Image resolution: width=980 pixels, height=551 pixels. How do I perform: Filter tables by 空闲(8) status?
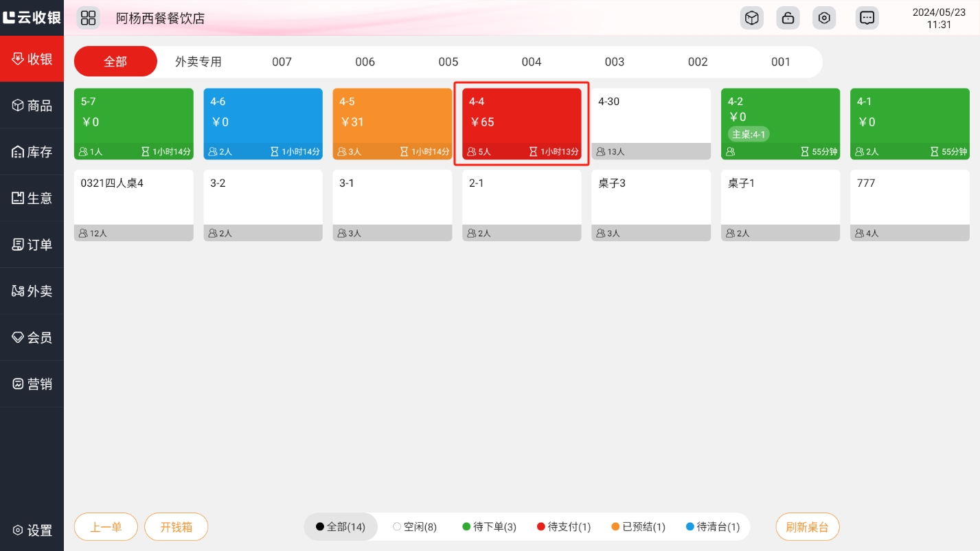415,527
